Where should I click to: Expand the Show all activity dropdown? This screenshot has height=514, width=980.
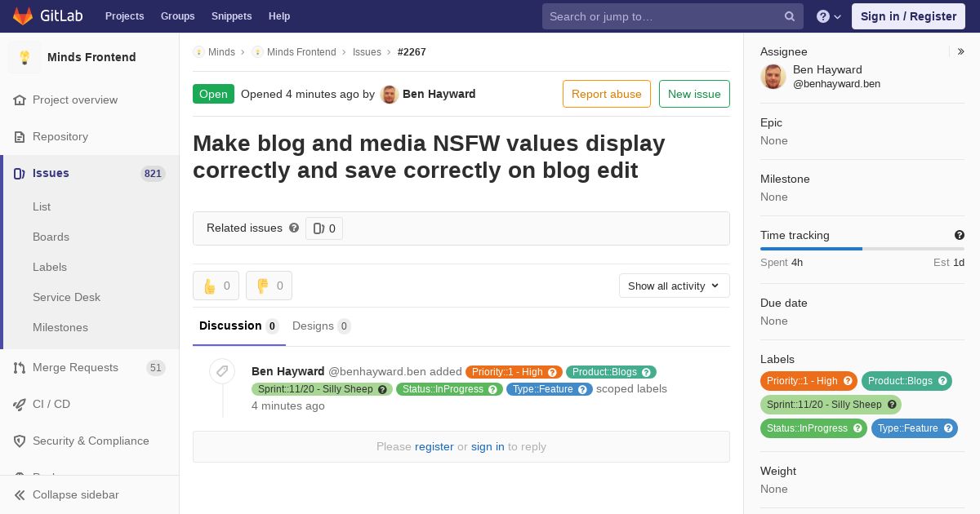pos(674,286)
